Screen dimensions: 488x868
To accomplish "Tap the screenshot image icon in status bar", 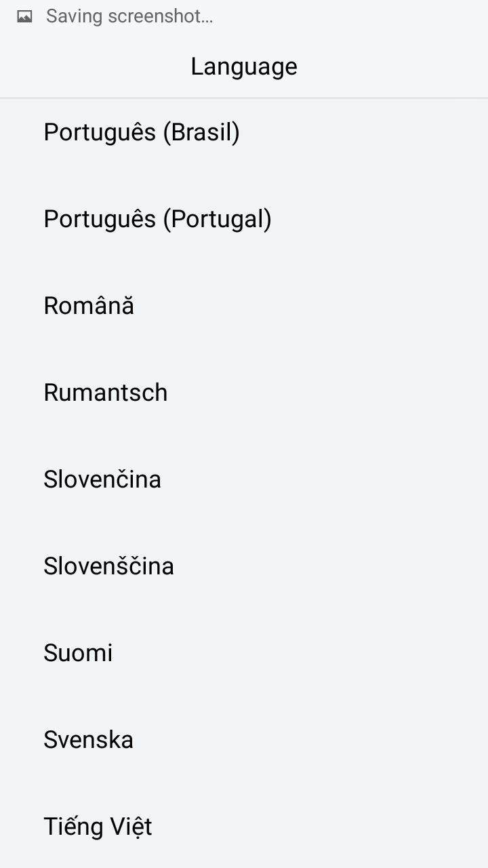I will [24, 16].
